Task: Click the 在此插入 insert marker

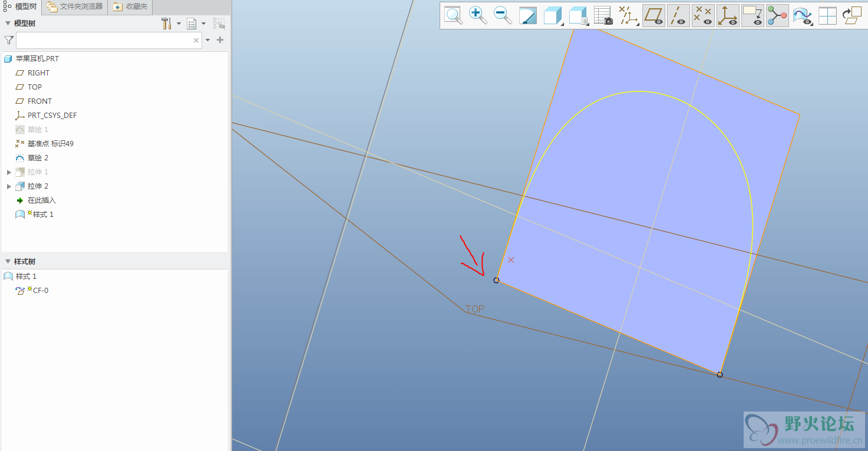Action: pyautogui.click(x=41, y=200)
